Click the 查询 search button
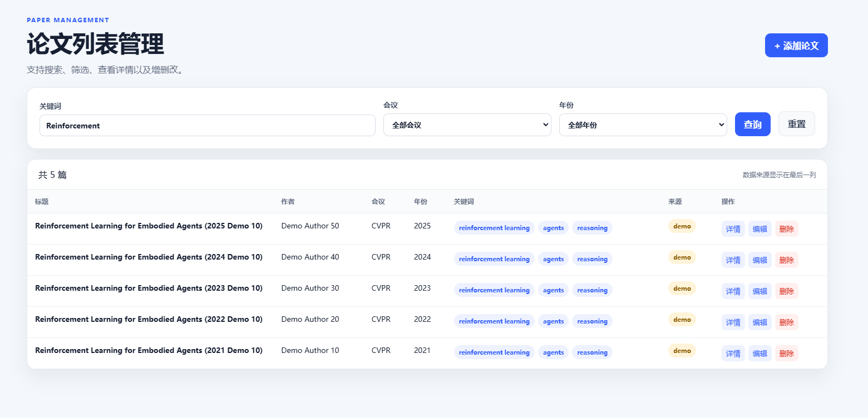This screenshot has width=868, height=418. click(753, 125)
